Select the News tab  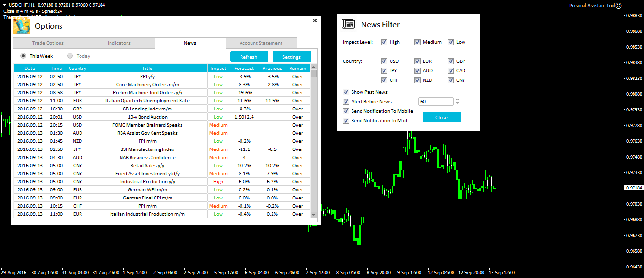tap(190, 43)
